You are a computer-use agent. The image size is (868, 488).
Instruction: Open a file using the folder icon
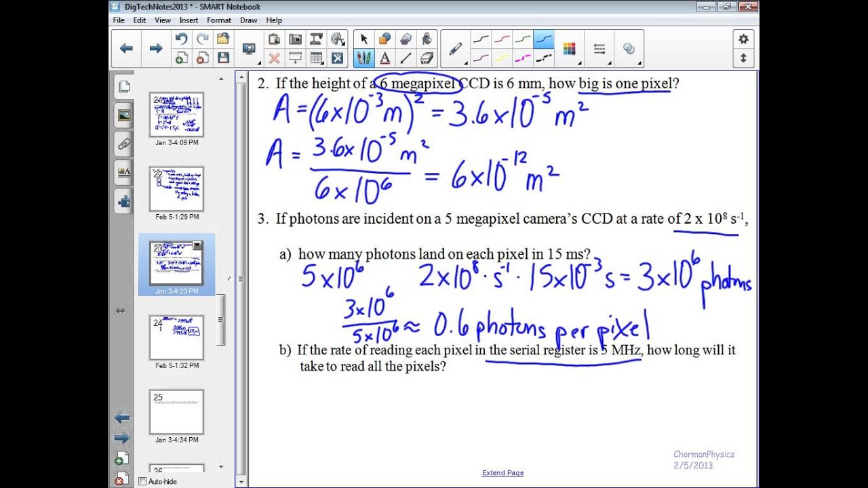coord(222,39)
